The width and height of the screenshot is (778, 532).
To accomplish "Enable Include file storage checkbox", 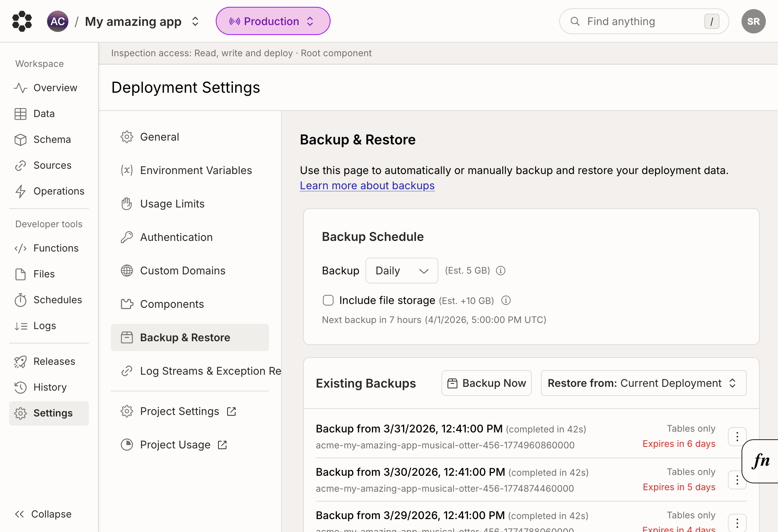I will (x=328, y=300).
